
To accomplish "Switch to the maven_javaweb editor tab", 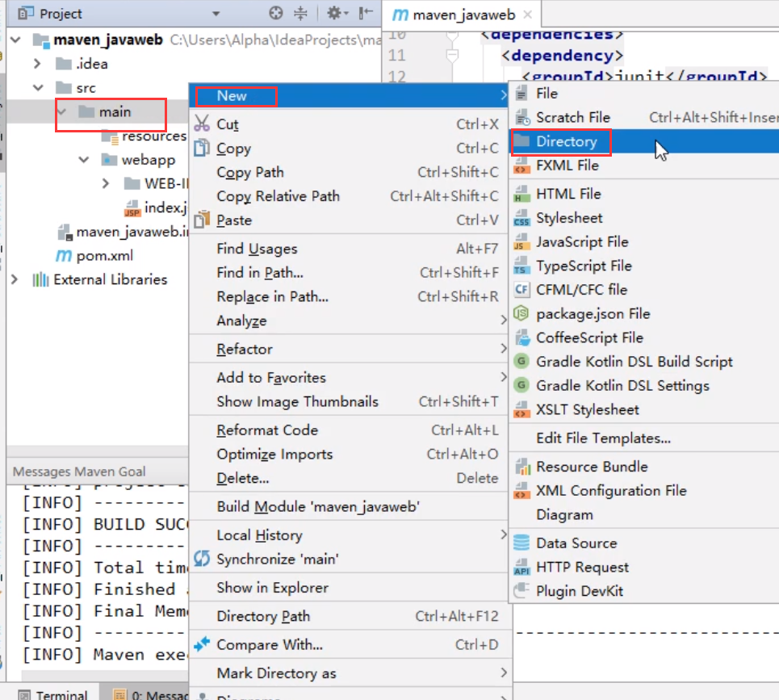I will click(x=462, y=15).
